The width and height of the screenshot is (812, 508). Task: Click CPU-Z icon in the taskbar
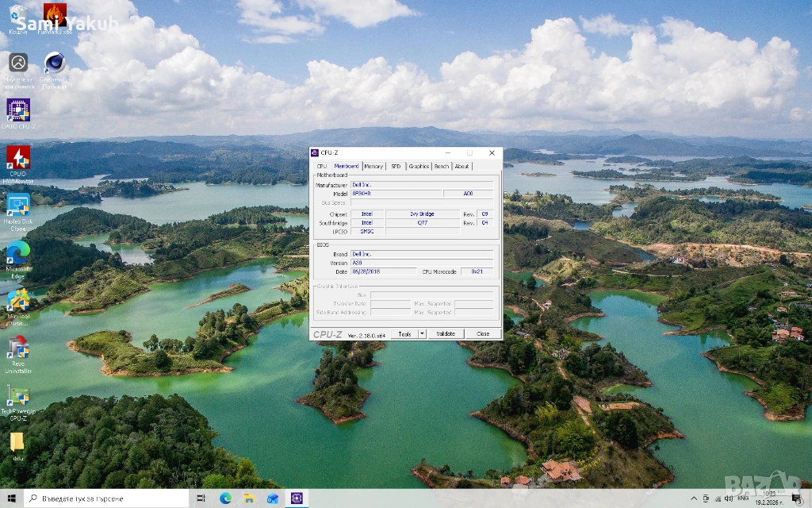(297, 498)
